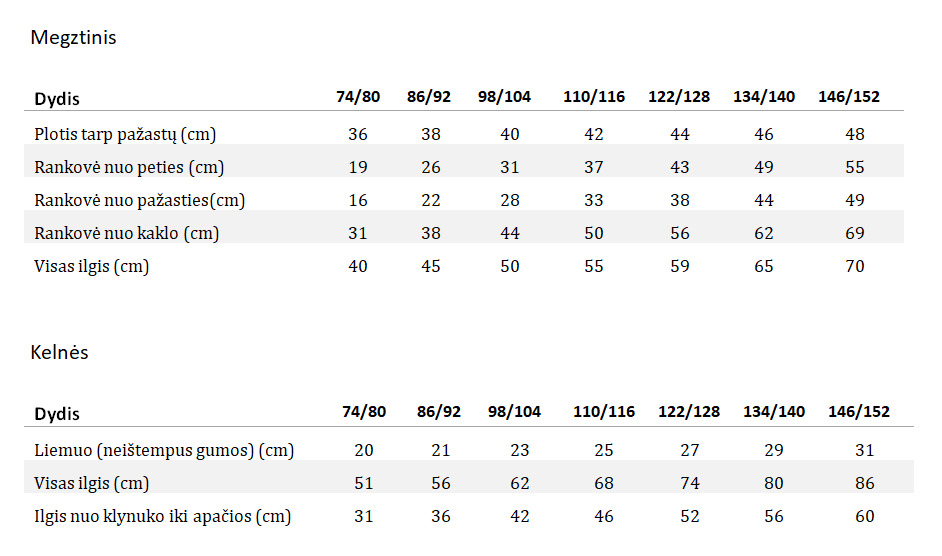Select the Liemuo (neištempus gumos) row label
The width and height of the screenshot is (942, 556).
click(x=164, y=450)
